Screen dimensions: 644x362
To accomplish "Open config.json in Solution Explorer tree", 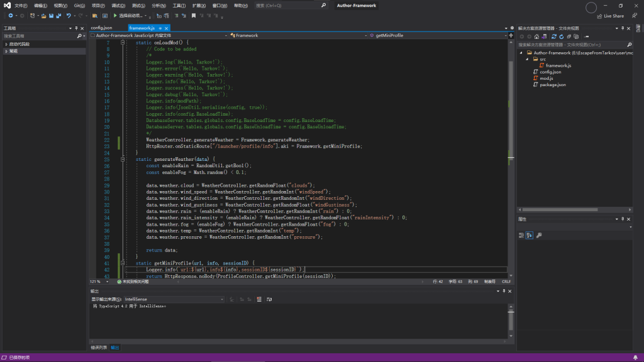I will click(x=550, y=72).
